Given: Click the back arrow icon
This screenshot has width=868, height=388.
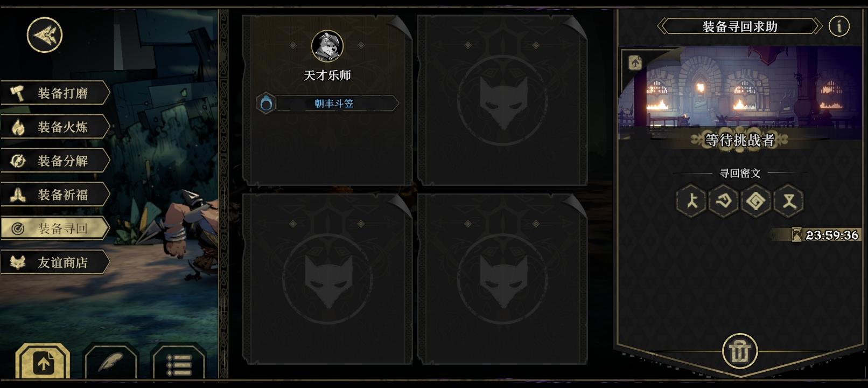Looking at the screenshot, I should click(45, 35).
